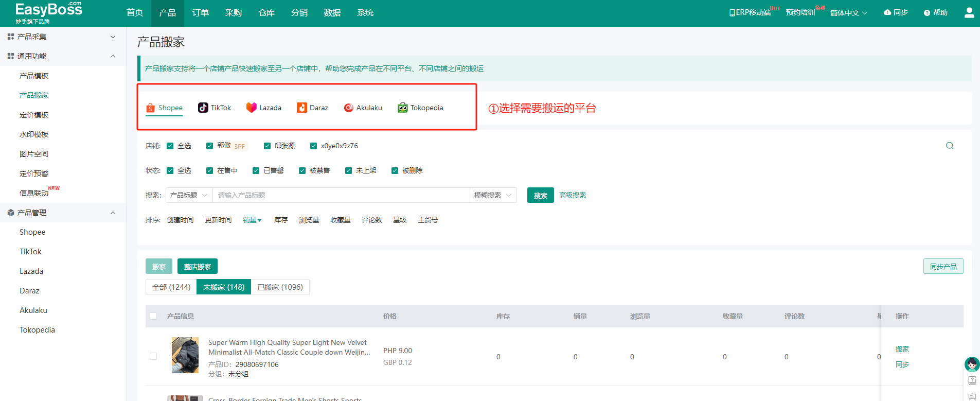Click the TikTok platform icon
This screenshot has height=401, width=980.
click(203, 108)
